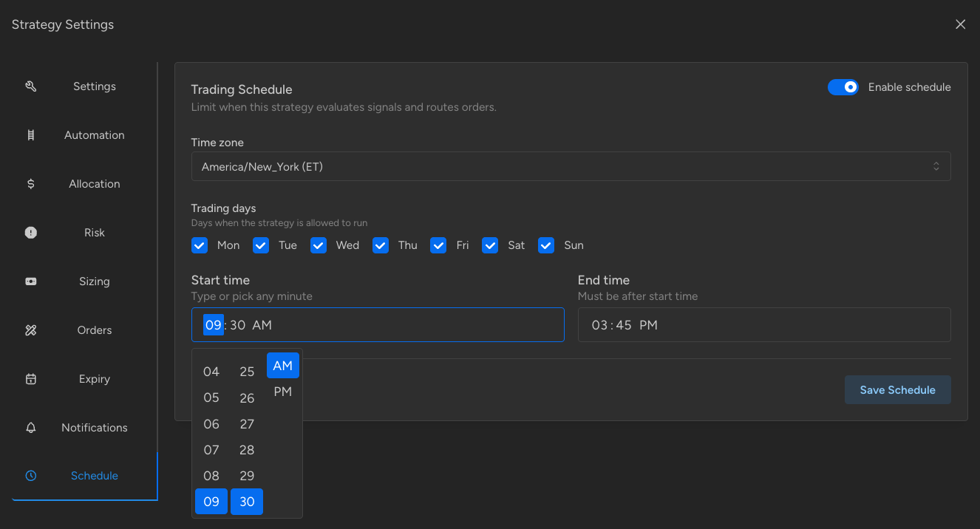Toggle the Enable schedule switch
Viewport: 980px width, 529px height.
843,87
